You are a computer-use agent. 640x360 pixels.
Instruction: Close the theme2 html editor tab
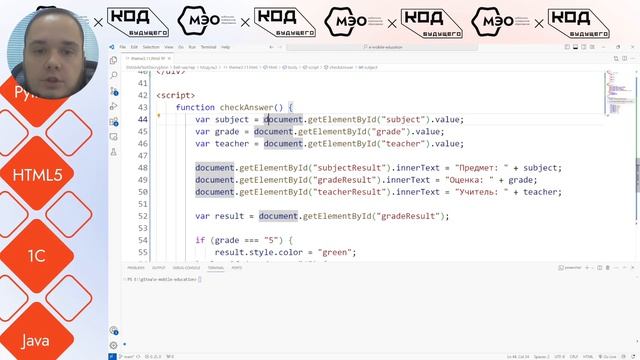click(169, 58)
